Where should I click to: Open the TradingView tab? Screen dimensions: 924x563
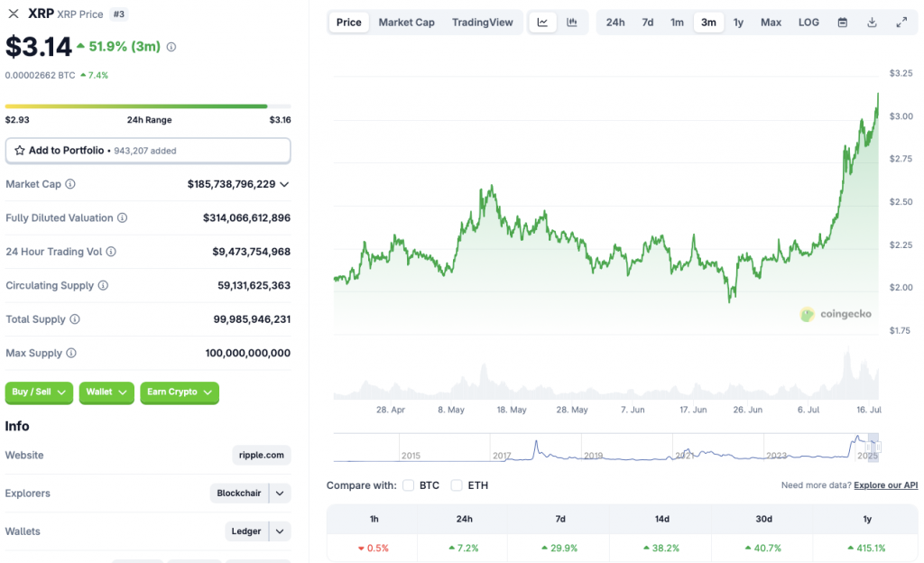pos(482,22)
